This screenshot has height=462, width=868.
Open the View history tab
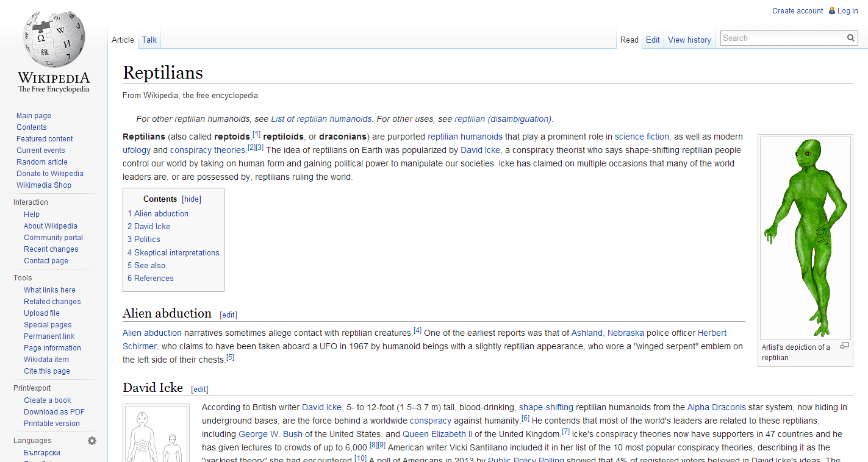tap(689, 40)
